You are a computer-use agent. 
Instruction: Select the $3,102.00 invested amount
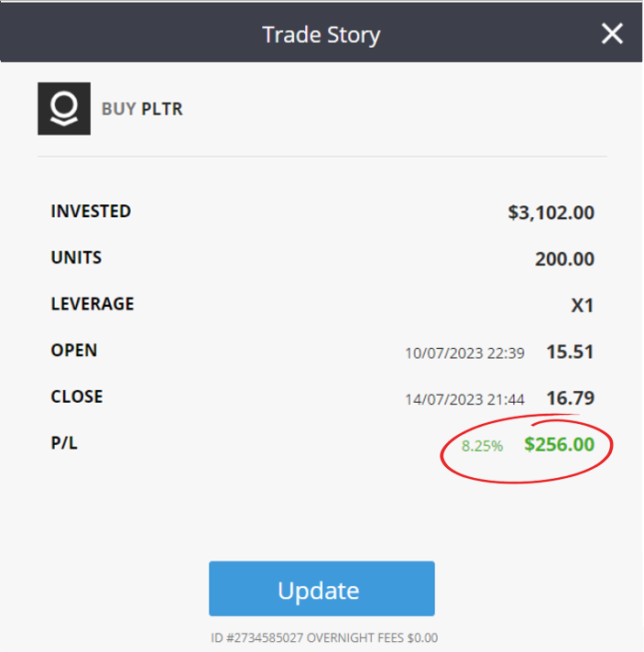[551, 212]
